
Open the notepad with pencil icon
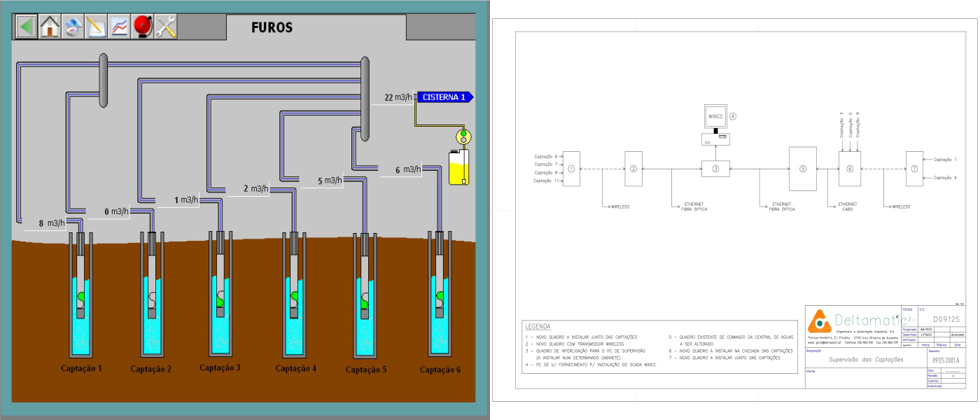(96, 27)
